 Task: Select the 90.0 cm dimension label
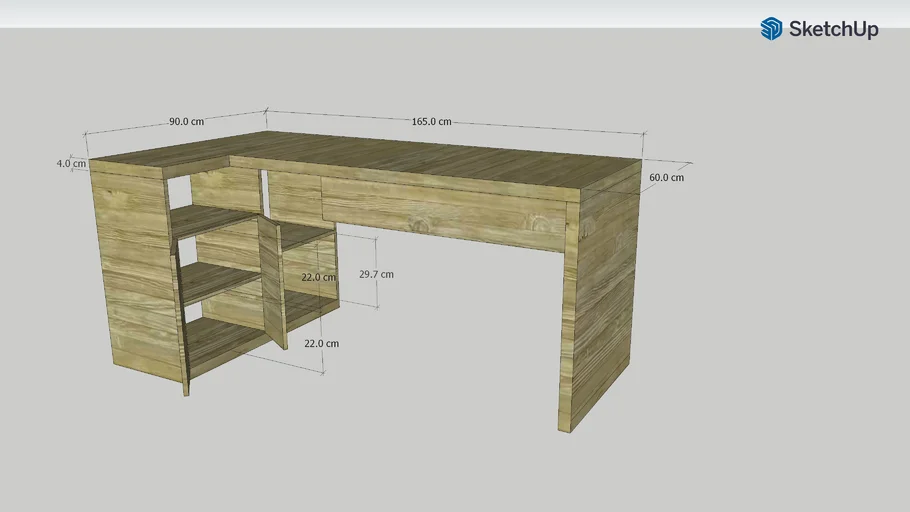pyautogui.click(x=186, y=121)
